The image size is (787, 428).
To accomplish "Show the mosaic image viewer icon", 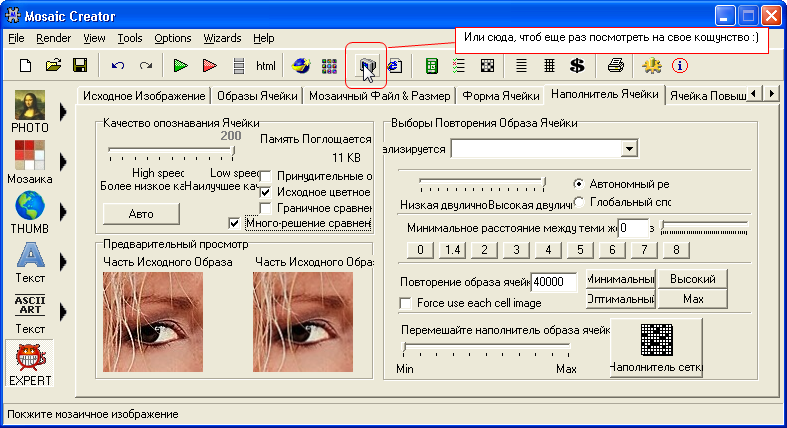I will (x=367, y=66).
